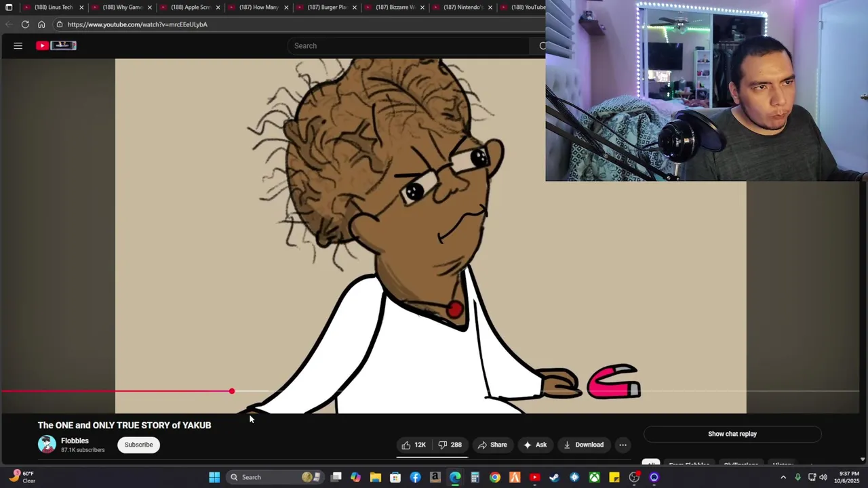This screenshot has height=488, width=868.
Task: Go back using browser back arrow
Action: pos(9,24)
